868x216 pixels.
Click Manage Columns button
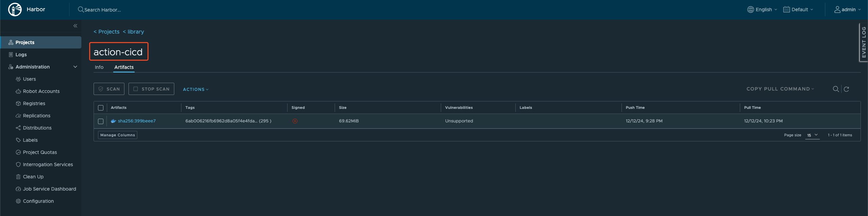[x=118, y=135]
